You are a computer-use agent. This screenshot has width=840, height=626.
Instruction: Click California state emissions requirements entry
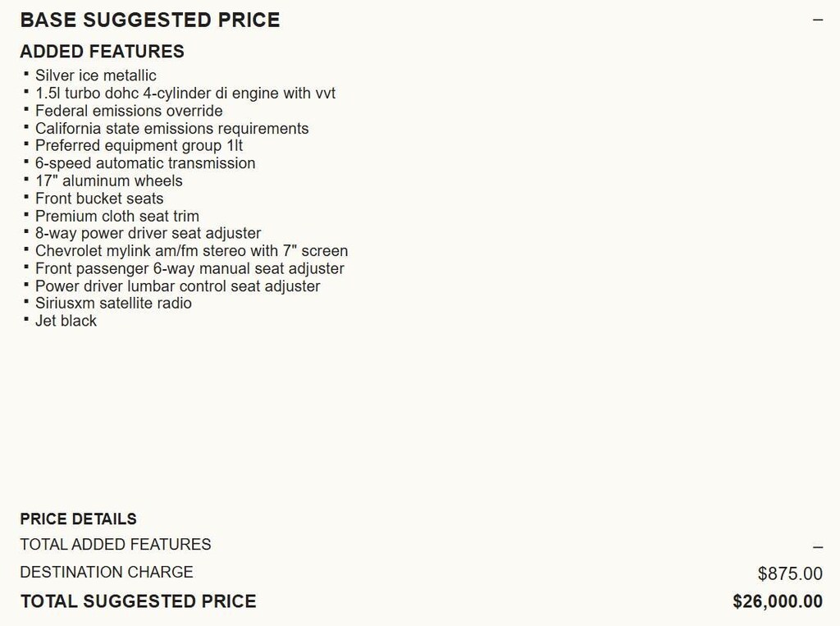click(x=171, y=128)
